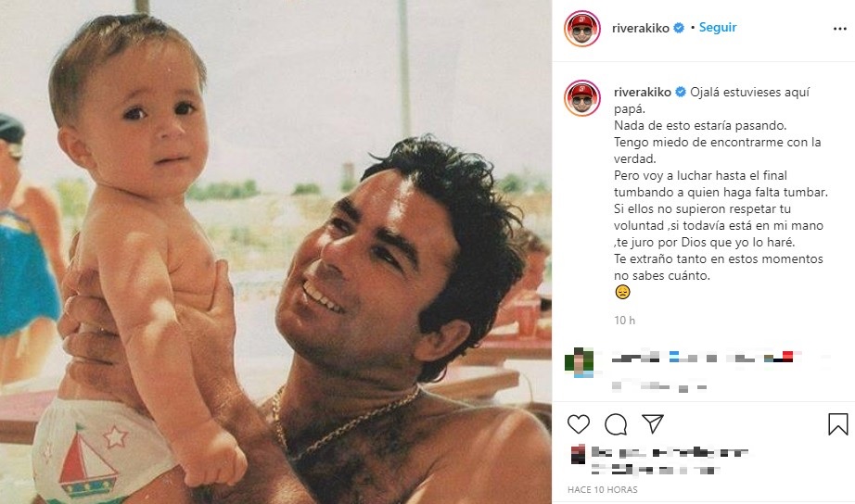Save the post with bookmark icon
The height and width of the screenshot is (504, 855).
point(838,424)
